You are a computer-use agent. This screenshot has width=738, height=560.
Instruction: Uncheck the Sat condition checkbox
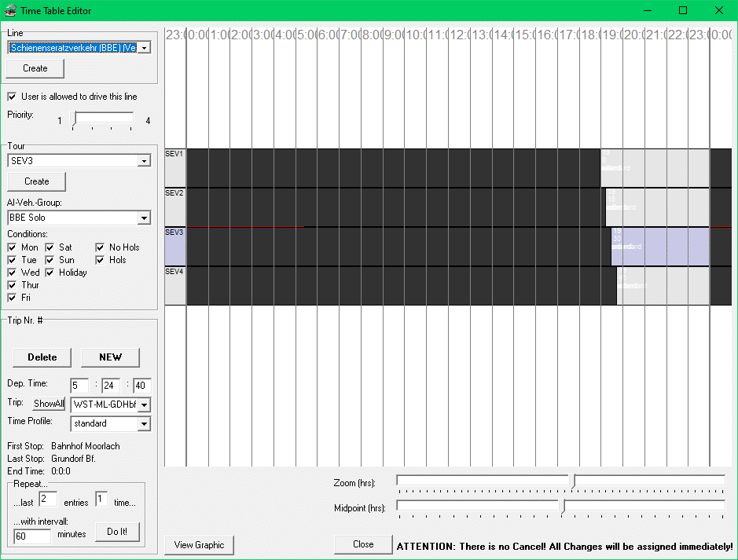(50, 247)
